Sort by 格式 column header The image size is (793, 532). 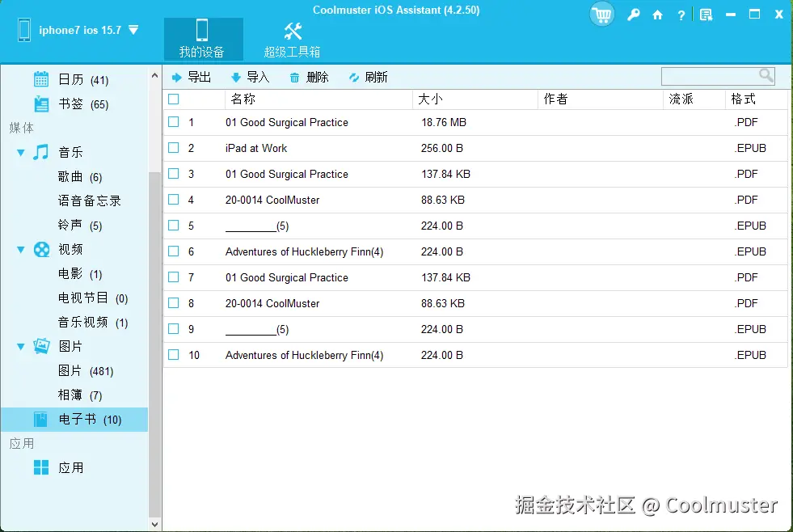pyautogui.click(x=756, y=99)
